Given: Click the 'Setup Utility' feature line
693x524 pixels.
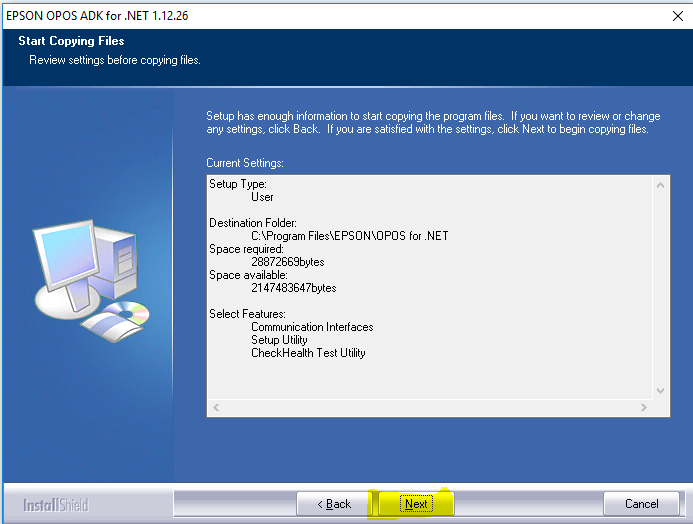Looking at the screenshot, I should pyautogui.click(x=279, y=340).
